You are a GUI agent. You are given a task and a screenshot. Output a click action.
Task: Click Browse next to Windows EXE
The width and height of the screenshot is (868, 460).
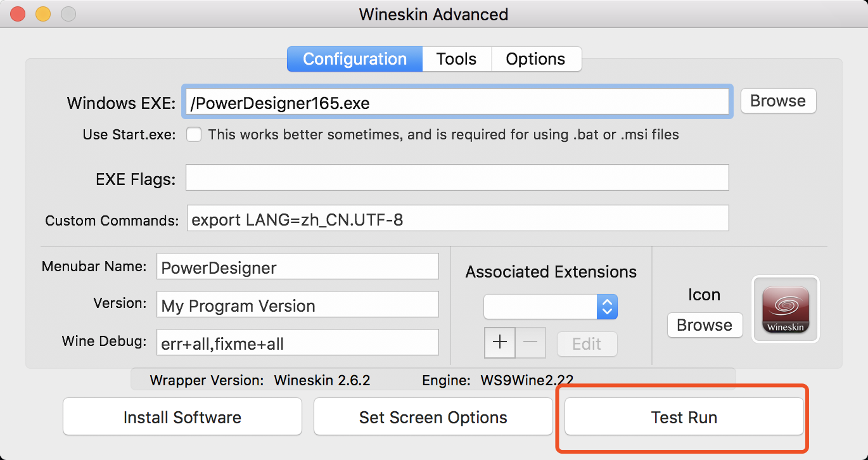pyautogui.click(x=778, y=101)
